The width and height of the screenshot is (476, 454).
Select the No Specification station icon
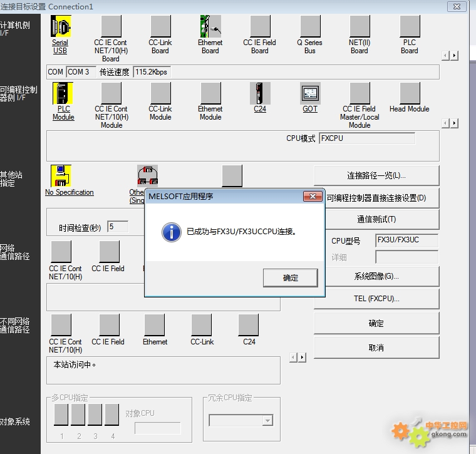coord(61,176)
